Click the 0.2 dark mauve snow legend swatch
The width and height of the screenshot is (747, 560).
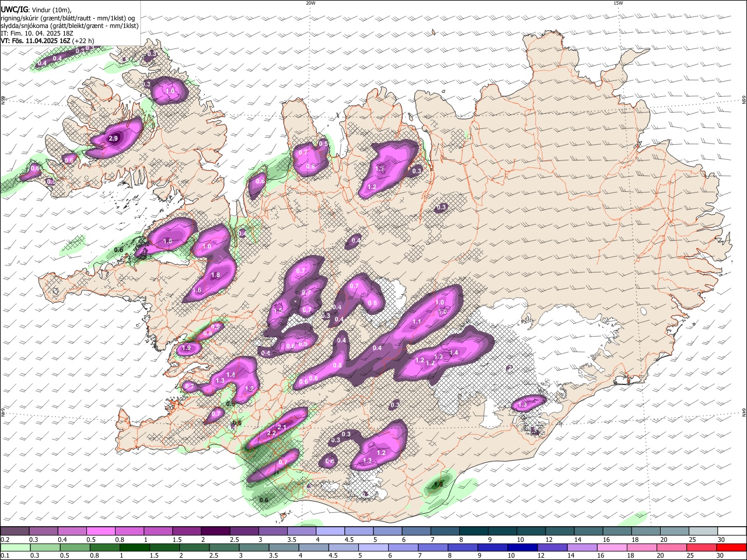(x=15, y=531)
